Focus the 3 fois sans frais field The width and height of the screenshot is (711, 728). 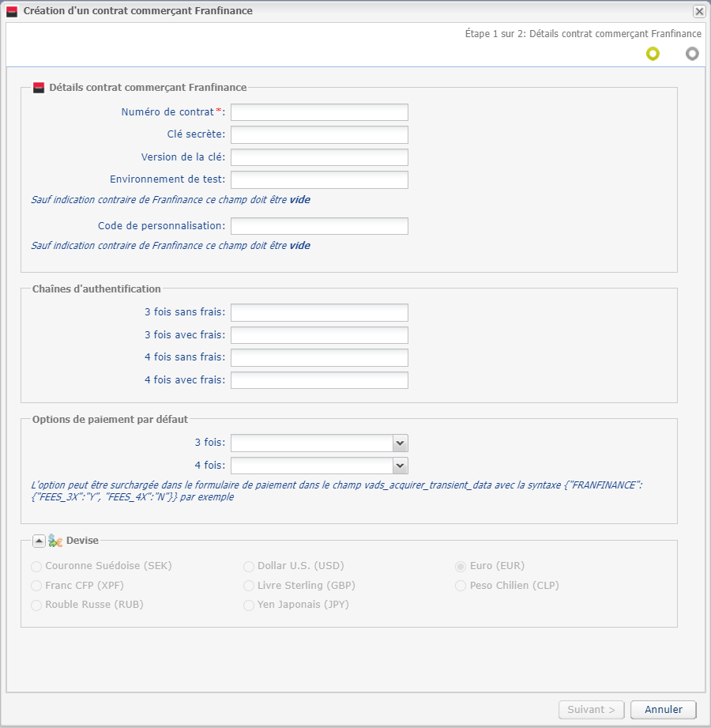319,312
